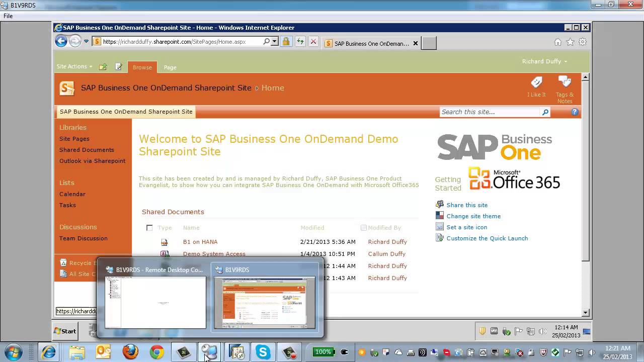Open SharePoint help question mark
644x362 pixels.
(x=575, y=112)
